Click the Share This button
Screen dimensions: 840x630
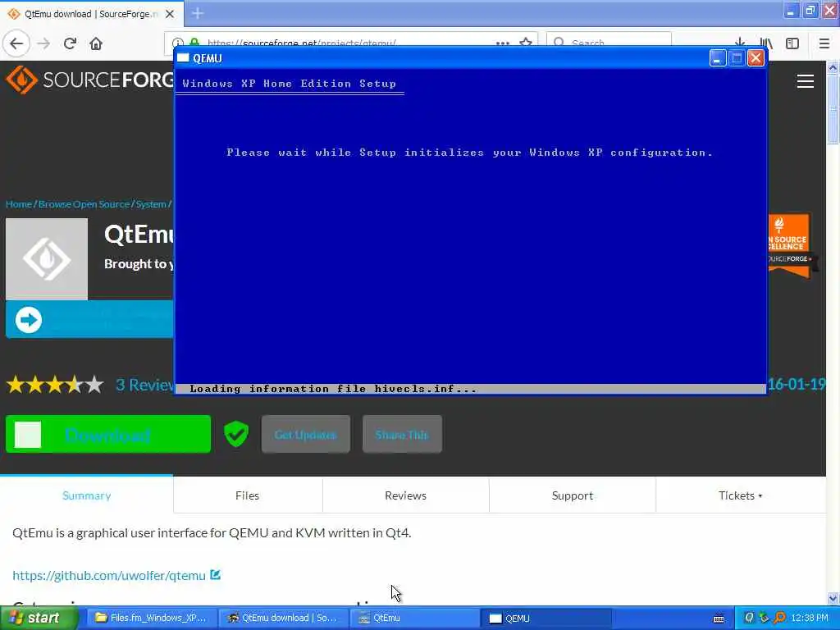(402, 435)
